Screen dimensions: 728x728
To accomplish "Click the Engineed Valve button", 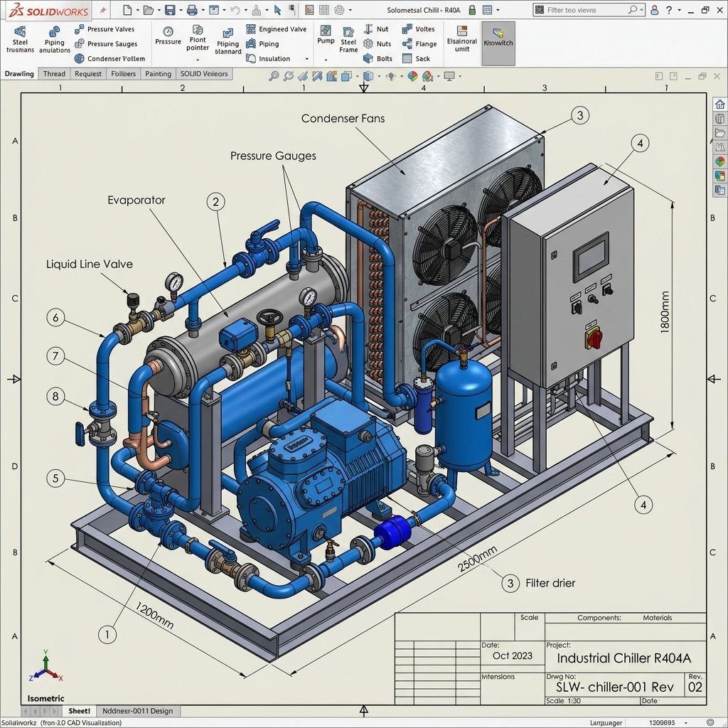I will tap(277, 29).
